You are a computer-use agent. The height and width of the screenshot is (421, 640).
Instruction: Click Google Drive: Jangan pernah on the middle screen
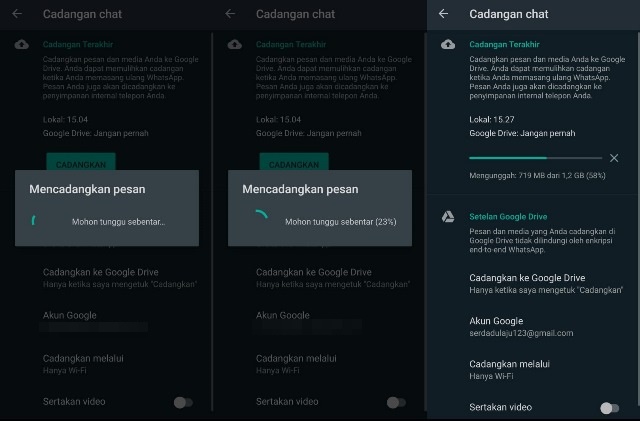(x=309, y=133)
